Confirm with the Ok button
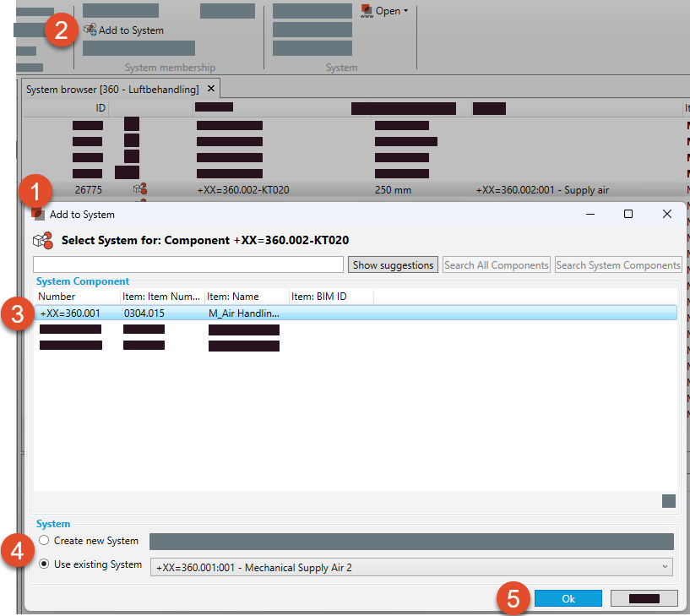690x616 pixels. (568, 598)
